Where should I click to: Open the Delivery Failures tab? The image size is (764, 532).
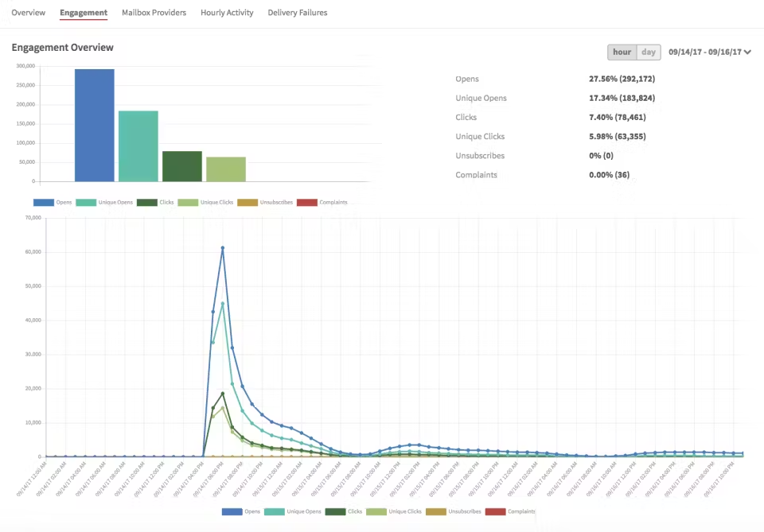pyautogui.click(x=297, y=12)
